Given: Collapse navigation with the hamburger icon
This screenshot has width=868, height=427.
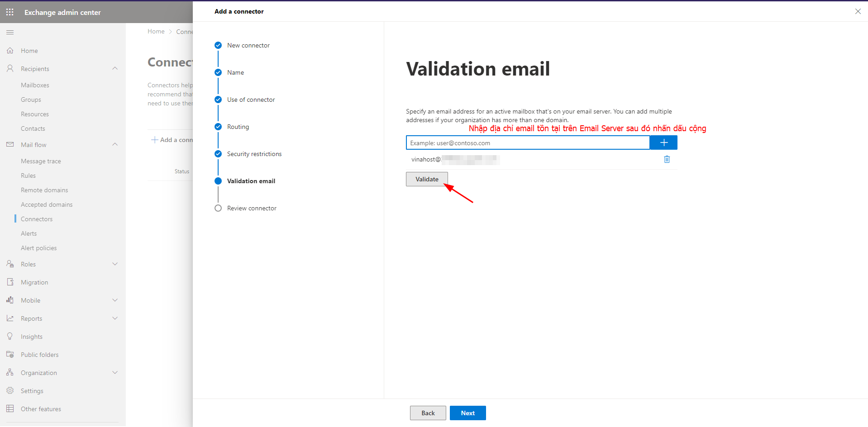Looking at the screenshot, I should click(x=10, y=32).
